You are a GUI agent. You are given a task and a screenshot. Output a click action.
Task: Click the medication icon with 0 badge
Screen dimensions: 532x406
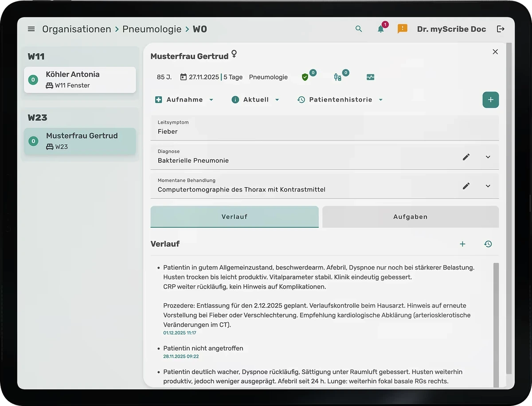click(338, 77)
